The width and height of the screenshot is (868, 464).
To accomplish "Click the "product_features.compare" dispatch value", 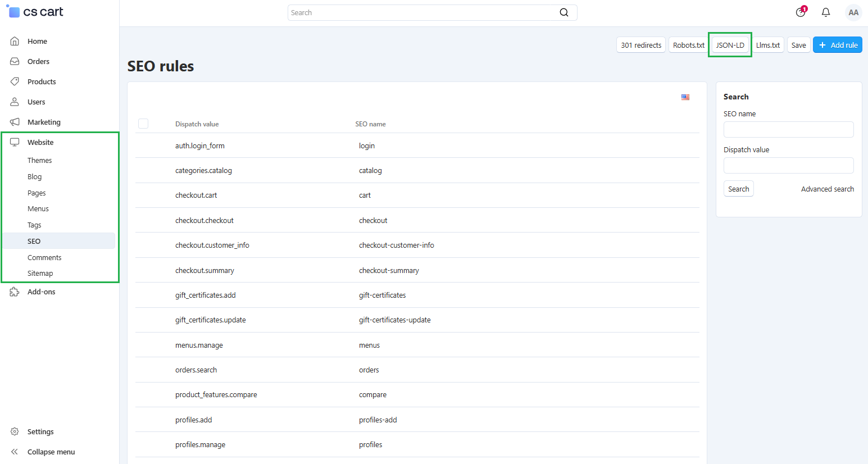I will (216, 394).
